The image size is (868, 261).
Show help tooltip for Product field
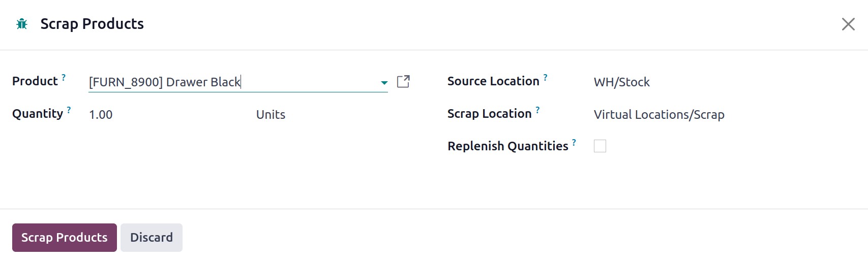pos(64,77)
